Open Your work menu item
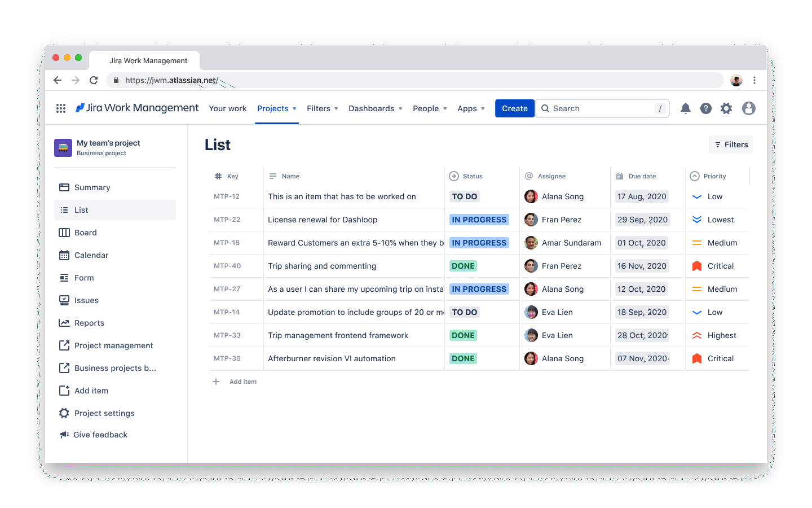 [228, 108]
